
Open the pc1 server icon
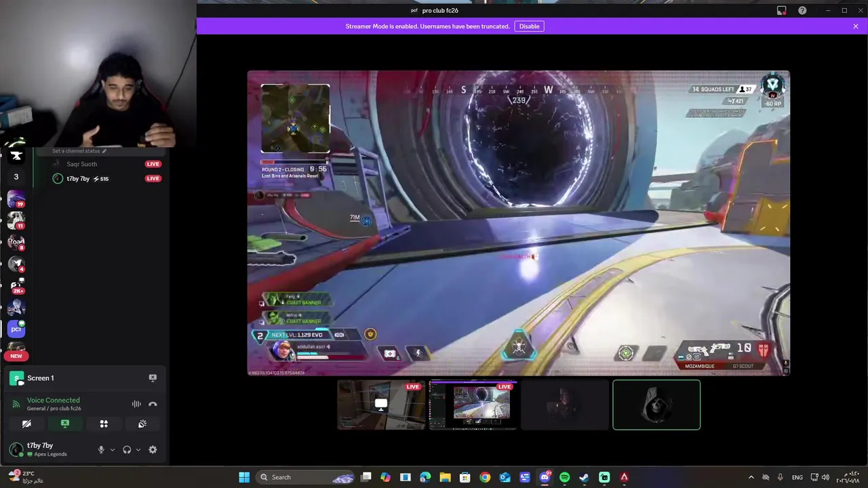click(x=16, y=329)
